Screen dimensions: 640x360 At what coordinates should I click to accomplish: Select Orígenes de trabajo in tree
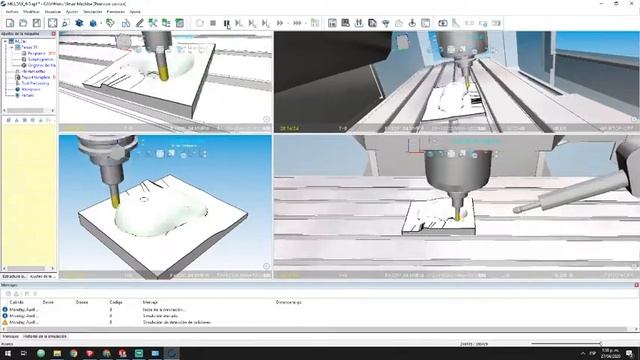[x=41, y=65]
